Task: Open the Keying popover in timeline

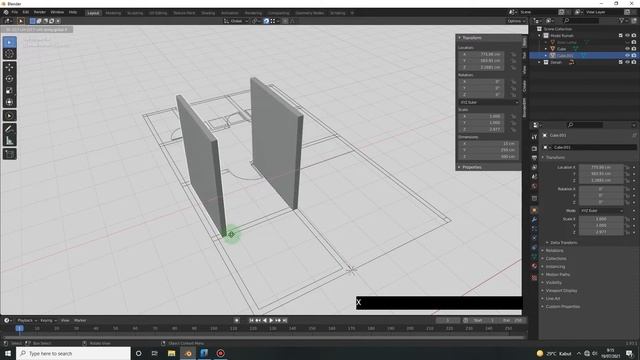Action: click(48, 320)
